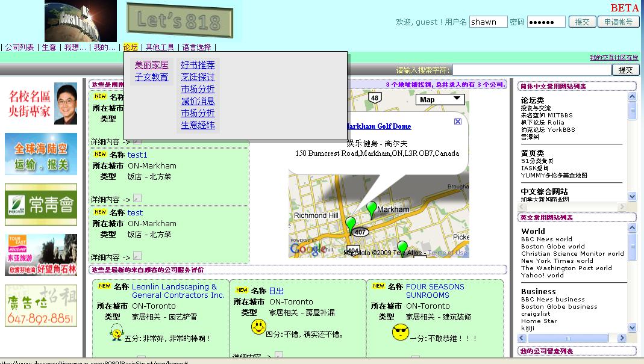Viewport: 644px width, 364px height.
Task: Click search 提交 button
Action: (625, 70)
